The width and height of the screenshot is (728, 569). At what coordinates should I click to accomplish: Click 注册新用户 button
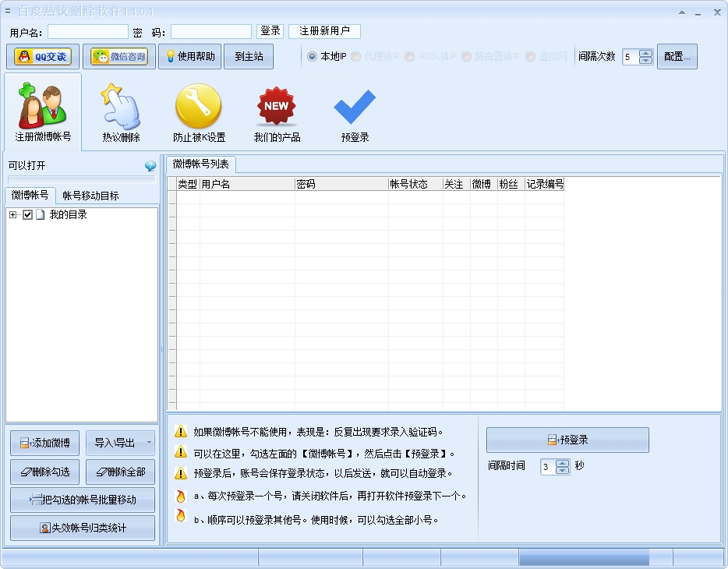pos(324,31)
